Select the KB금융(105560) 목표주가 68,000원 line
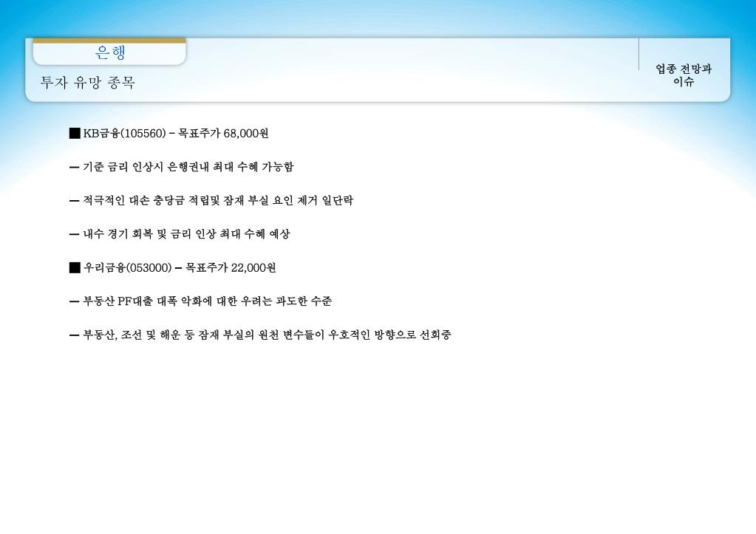 pyautogui.click(x=168, y=134)
